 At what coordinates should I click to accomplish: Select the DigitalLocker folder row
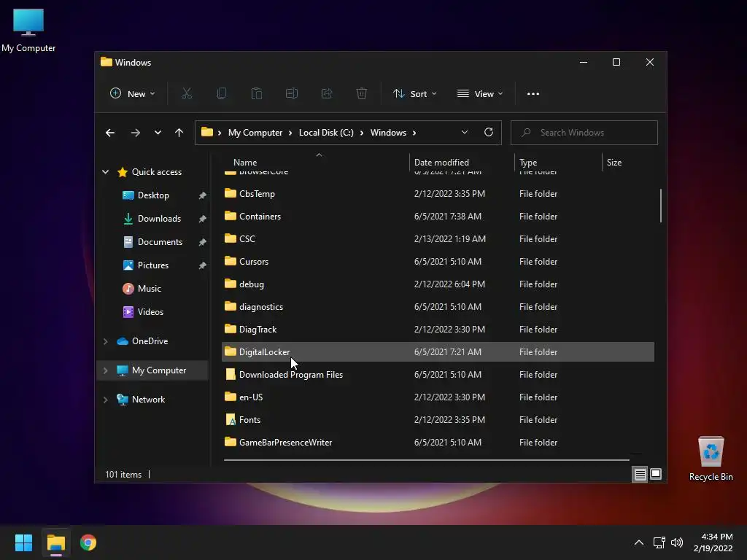point(438,352)
